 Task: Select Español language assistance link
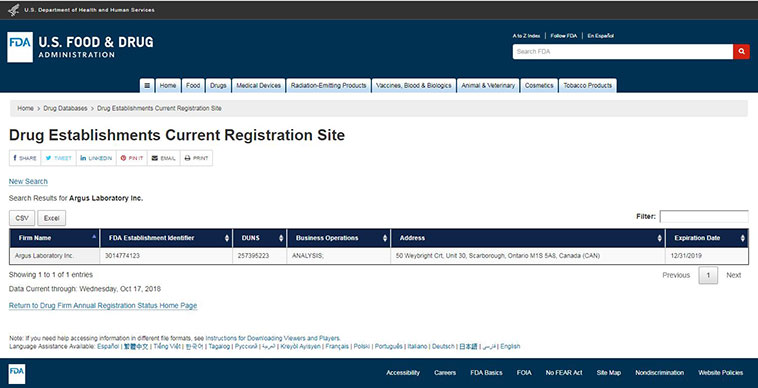pyautogui.click(x=108, y=346)
